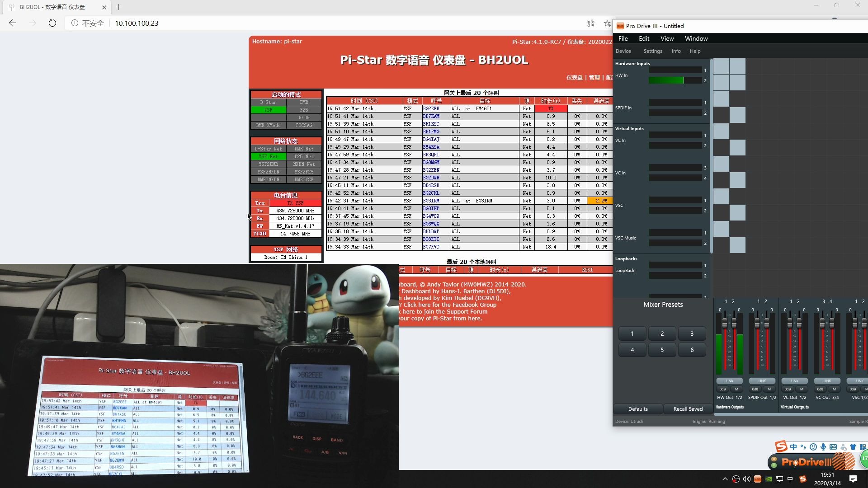
Task: Open the Settings tab in Pro Drive
Action: [653, 51]
